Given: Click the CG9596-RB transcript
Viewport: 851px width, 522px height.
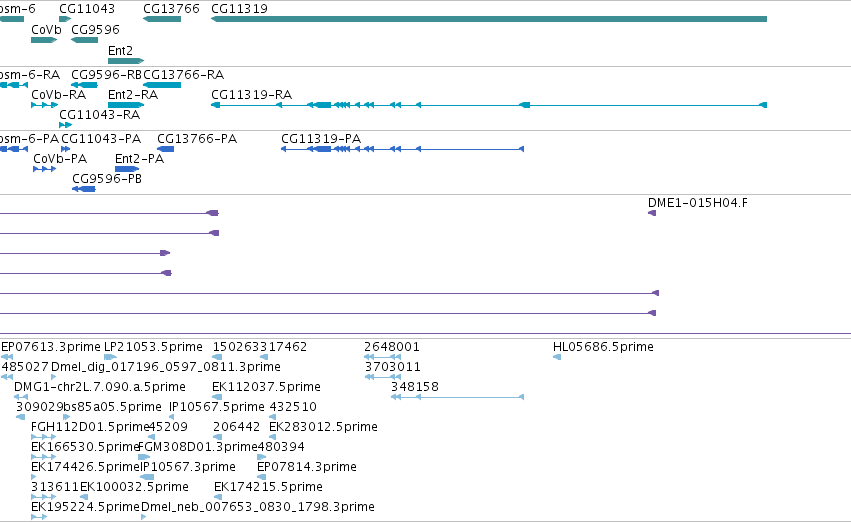Looking at the screenshot, I should pos(85,85).
